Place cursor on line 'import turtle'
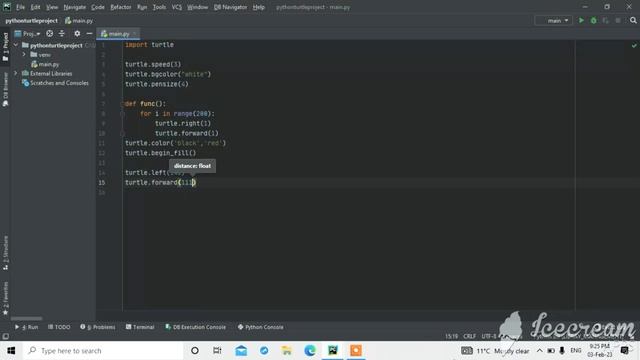Image resolution: width=640 pixels, height=360 pixels. point(149,44)
